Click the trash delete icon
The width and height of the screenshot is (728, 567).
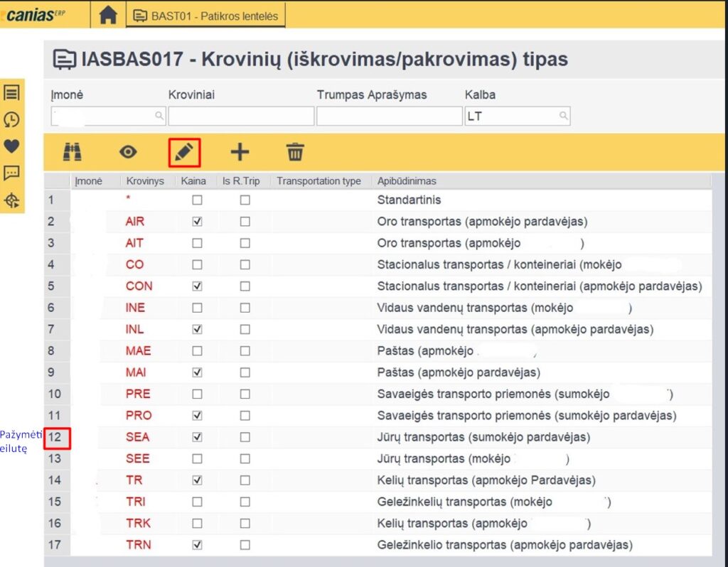pos(295,151)
